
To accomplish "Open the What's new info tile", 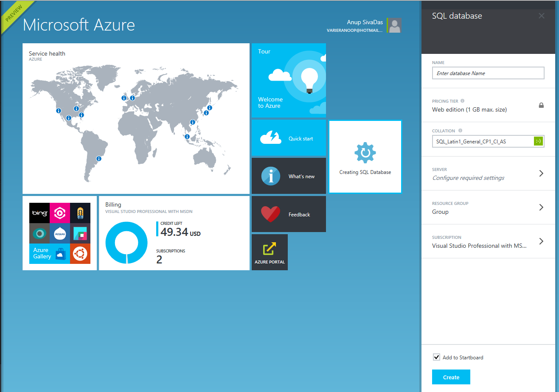I will (289, 176).
